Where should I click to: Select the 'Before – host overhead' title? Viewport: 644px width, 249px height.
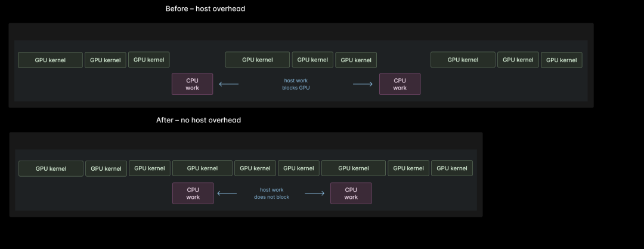pyautogui.click(x=205, y=9)
